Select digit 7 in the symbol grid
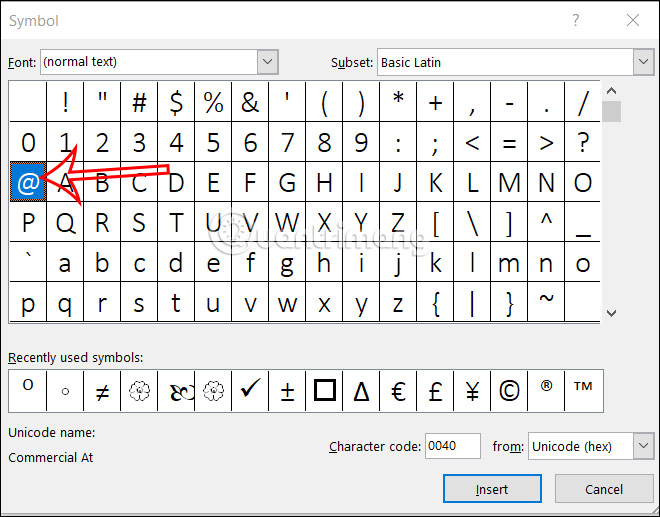 coord(287,142)
